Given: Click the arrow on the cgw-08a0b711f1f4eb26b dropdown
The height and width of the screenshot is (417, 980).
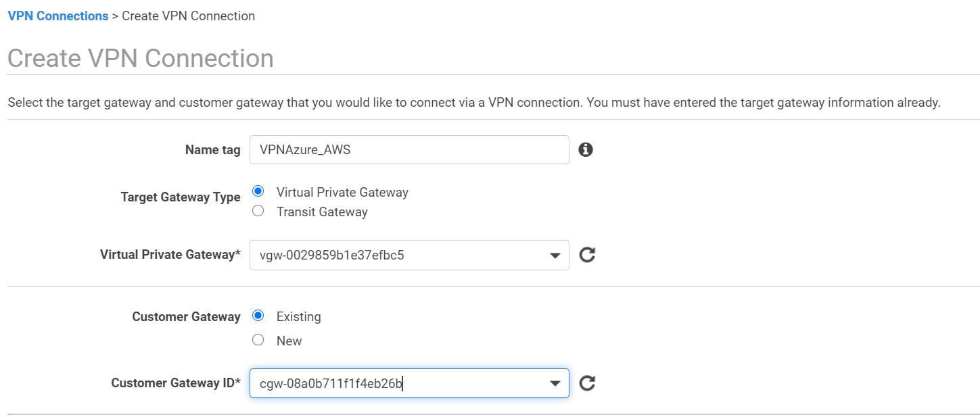Looking at the screenshot, I should tap(555, 383).
